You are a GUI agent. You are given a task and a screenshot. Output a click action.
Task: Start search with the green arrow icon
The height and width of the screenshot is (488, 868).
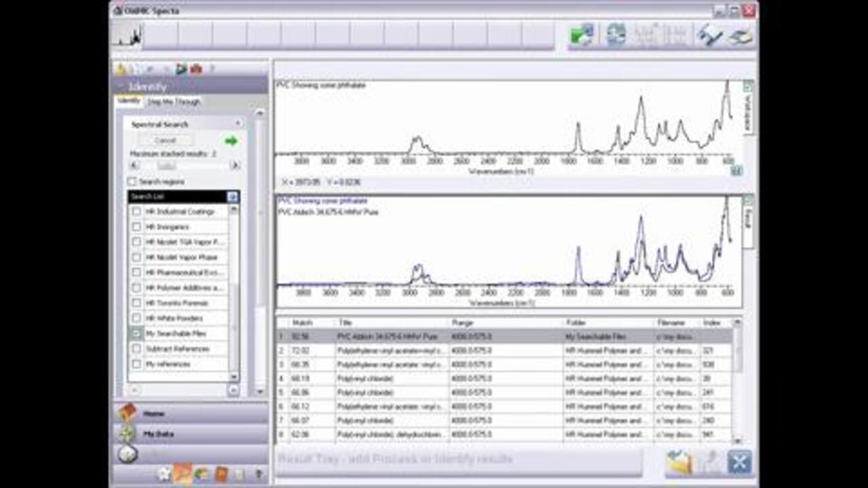tap(231, 141)
